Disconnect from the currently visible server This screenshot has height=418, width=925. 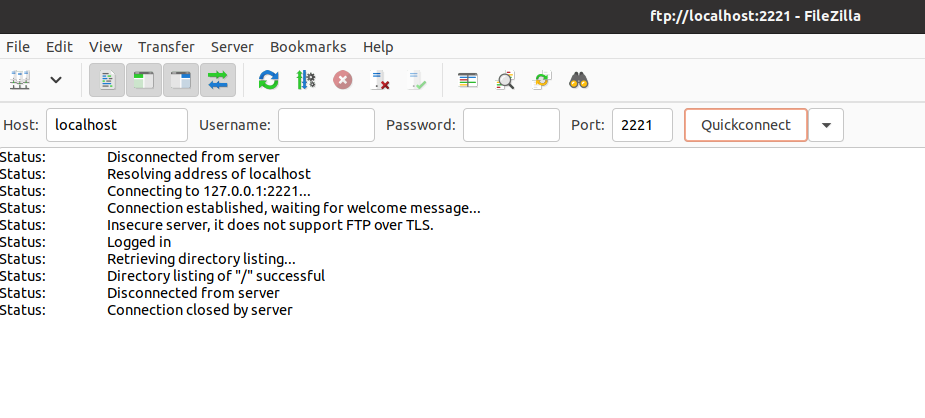[380, 80]
